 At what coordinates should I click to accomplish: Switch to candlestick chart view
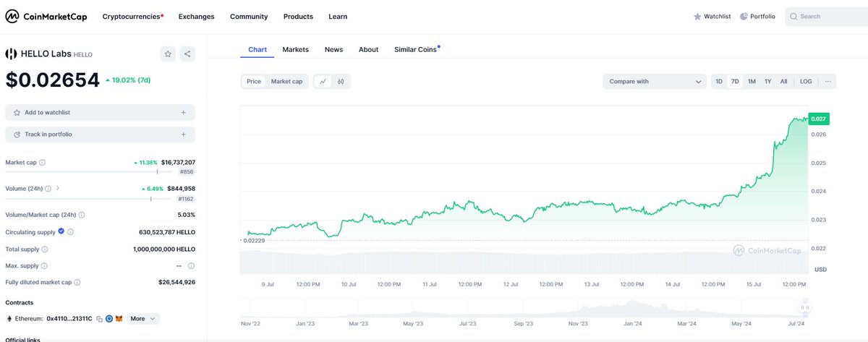click(x=341, y=82)
